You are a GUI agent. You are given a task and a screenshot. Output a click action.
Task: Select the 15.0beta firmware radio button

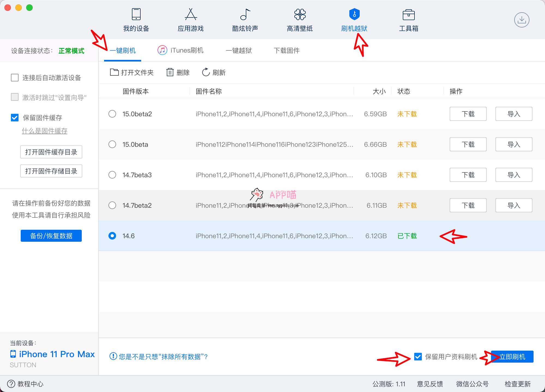112,144
